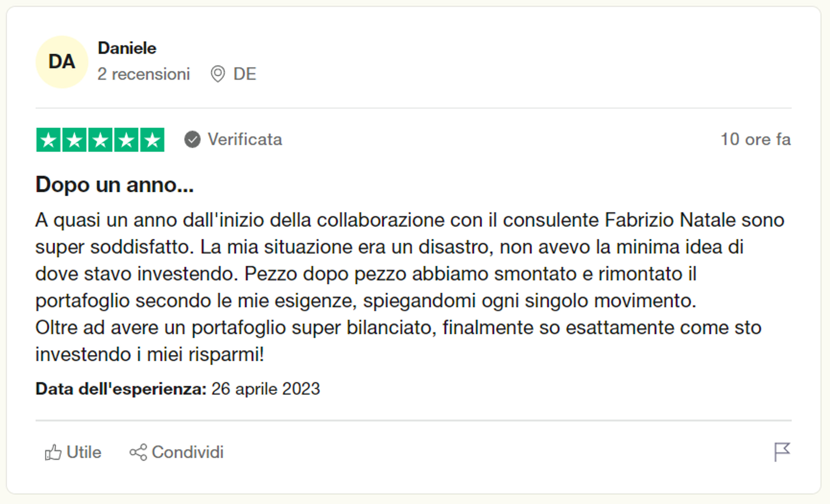
Task: Click the fifth green rating star
Action: pos(152,140)
